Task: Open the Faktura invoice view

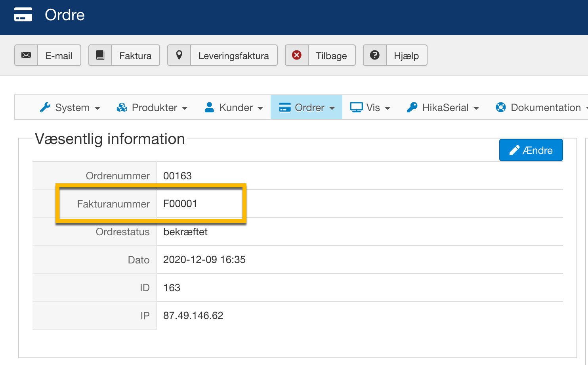Action: [x=124, y=55]
